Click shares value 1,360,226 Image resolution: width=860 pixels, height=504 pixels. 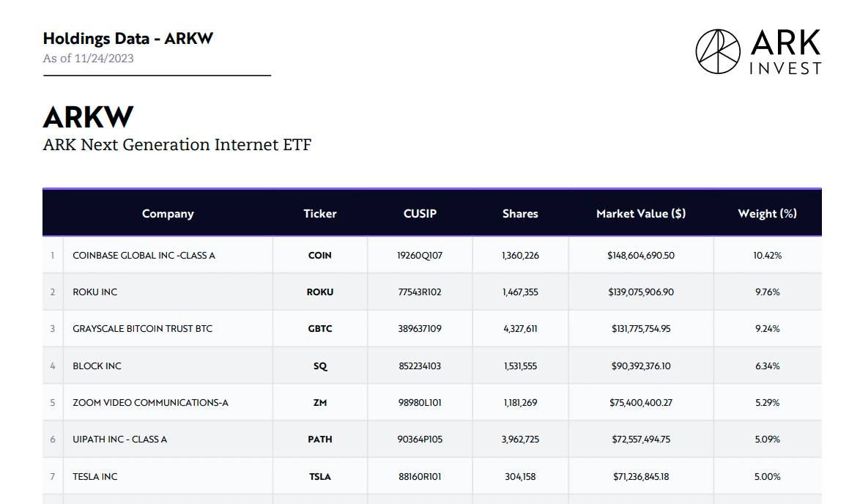[521, 256]
